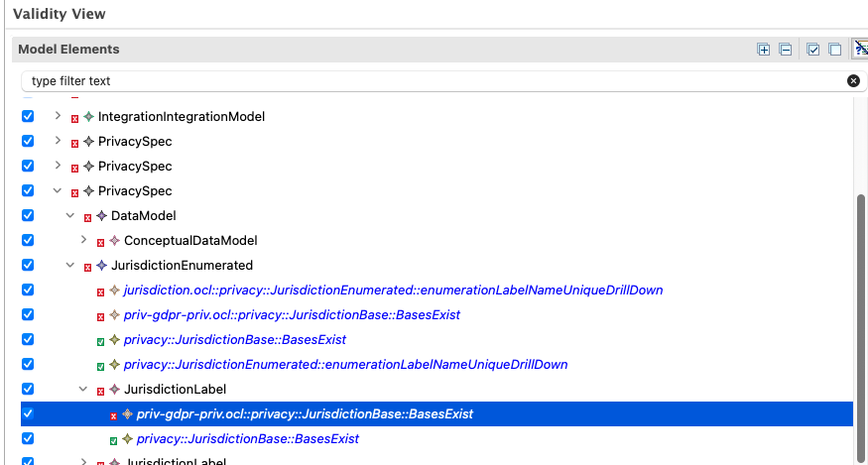Clear the filter text with the X icon
This screenshot has height=465, width=868.
pyautogui.click(x=853, y=81)
